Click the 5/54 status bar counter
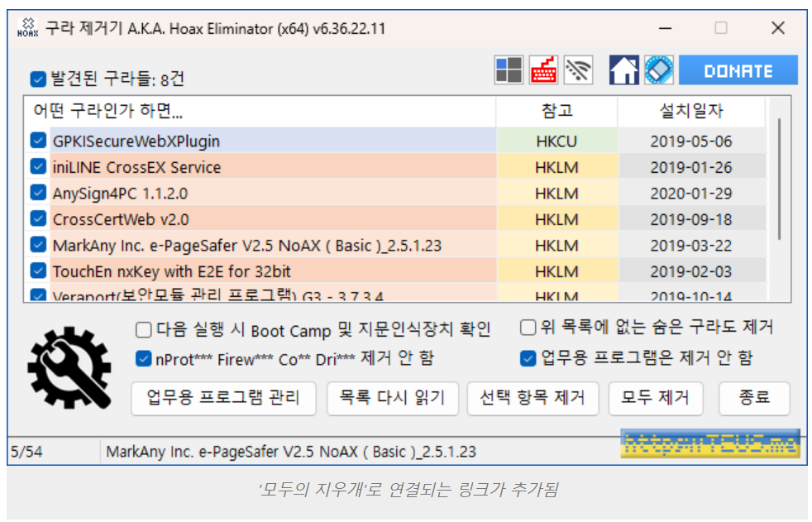 coord(27,452)
